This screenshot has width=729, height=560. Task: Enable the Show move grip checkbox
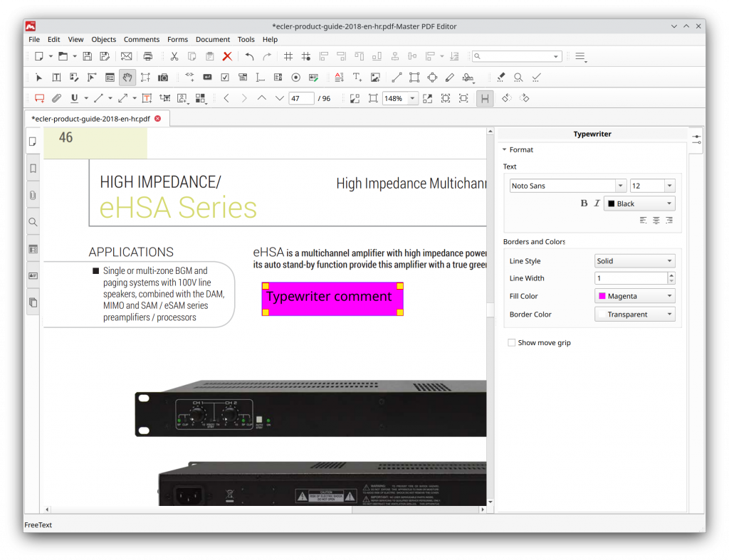[x=511, y=342]
